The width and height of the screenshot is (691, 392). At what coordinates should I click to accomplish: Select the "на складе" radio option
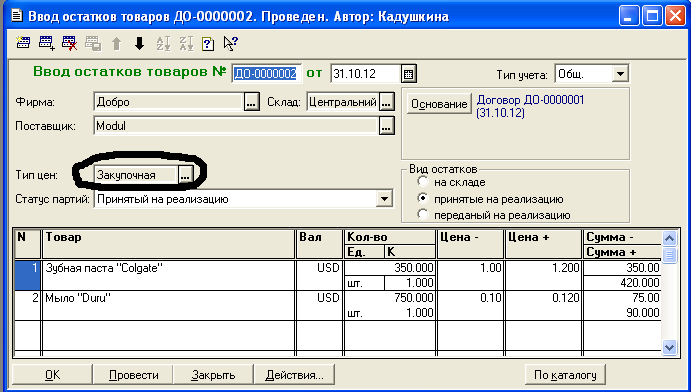[423, 181]
